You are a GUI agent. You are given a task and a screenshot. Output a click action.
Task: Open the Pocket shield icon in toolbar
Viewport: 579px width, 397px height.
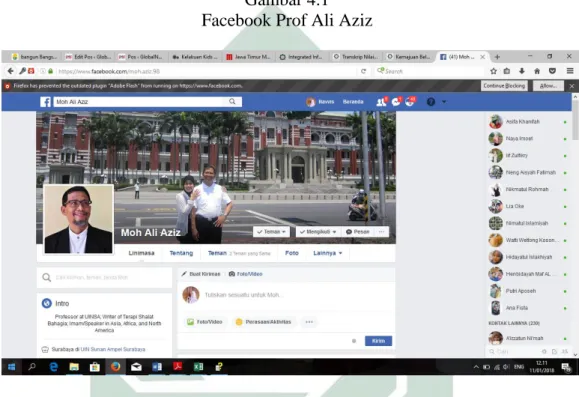coord(552,71)
